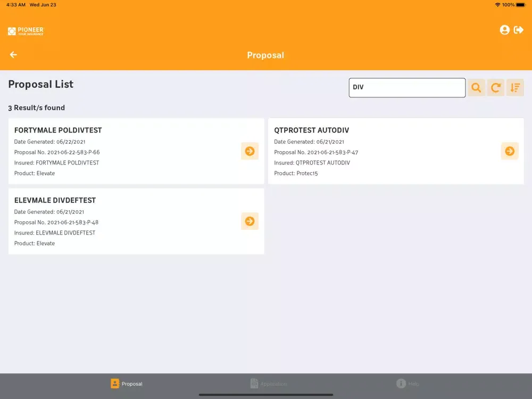The height and width of the screenshot is (399, 532).
Task: Click Date Generated in ELEVMALE DIVDEFTEST card
Action: 49,212
